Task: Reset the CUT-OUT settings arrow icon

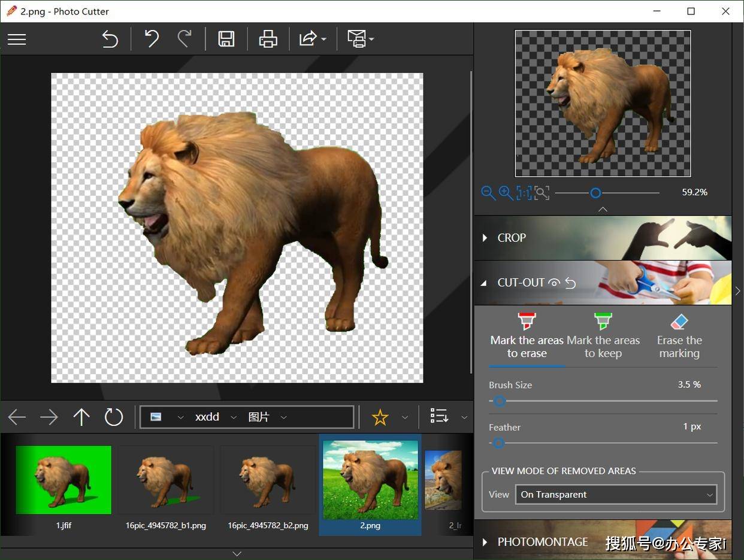Action: tap(570, 283)
